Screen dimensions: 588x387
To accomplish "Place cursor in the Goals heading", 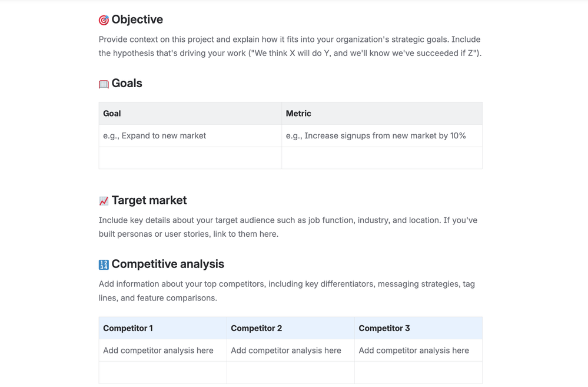I will [x=127, y=83].
